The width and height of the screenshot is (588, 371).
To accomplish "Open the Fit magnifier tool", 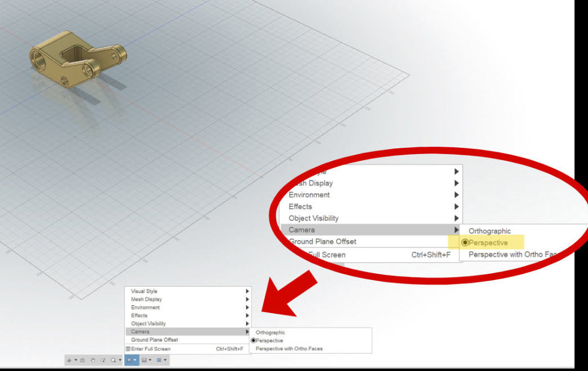I will pyautogui.click(x=114, y=360).
